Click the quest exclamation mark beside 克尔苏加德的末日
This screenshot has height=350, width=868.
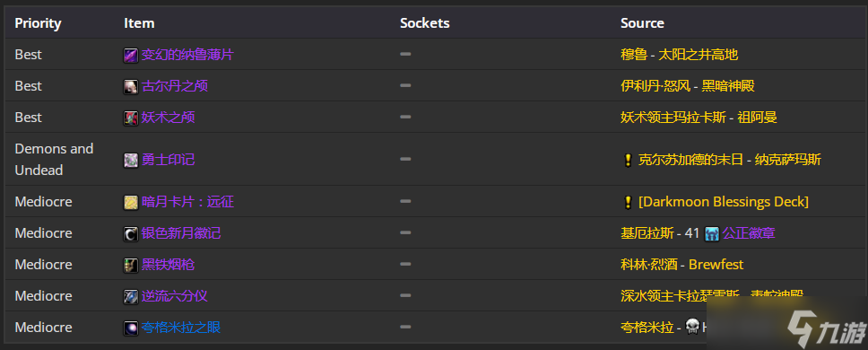click(x=627, y=160)
